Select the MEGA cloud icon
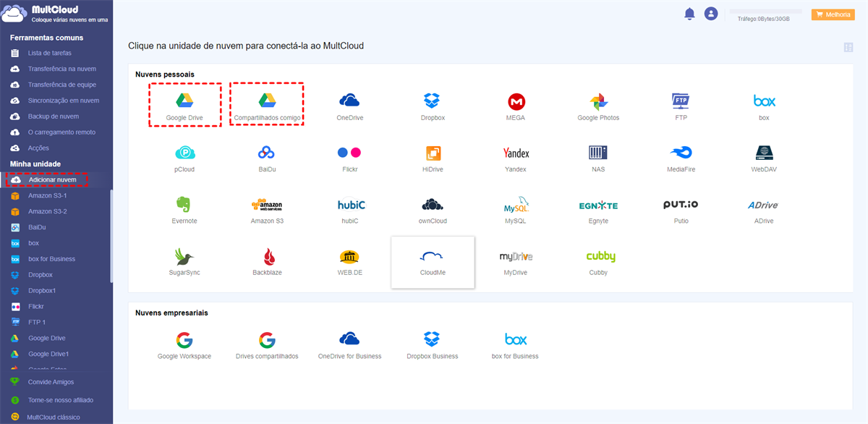 pyautogui.click(x=516, y=101)
